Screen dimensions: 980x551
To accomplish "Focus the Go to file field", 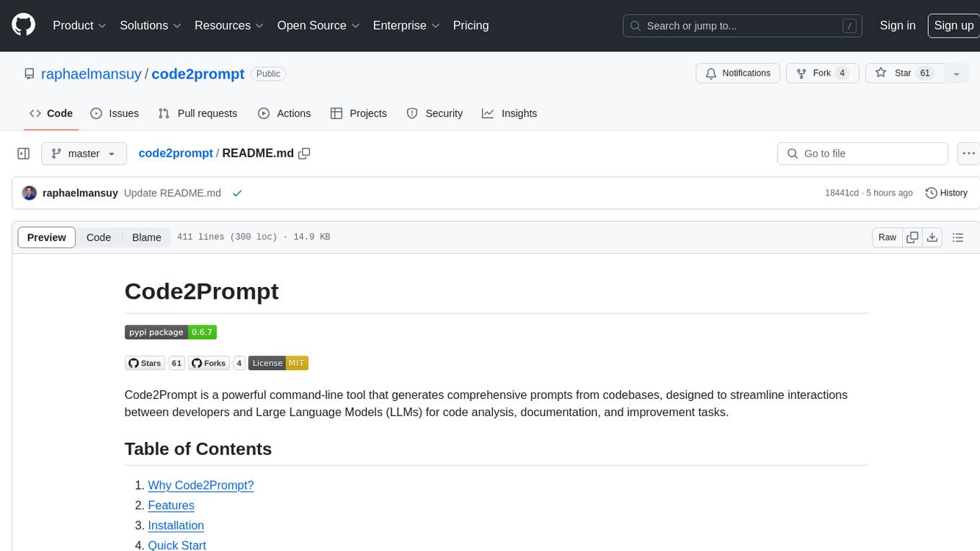I will 863,154.
